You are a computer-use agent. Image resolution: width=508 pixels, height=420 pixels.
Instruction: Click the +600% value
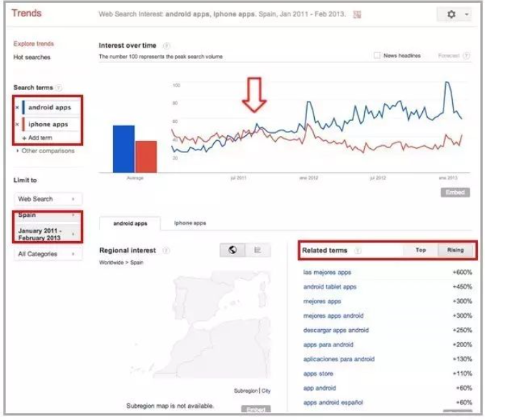point(462,273)
